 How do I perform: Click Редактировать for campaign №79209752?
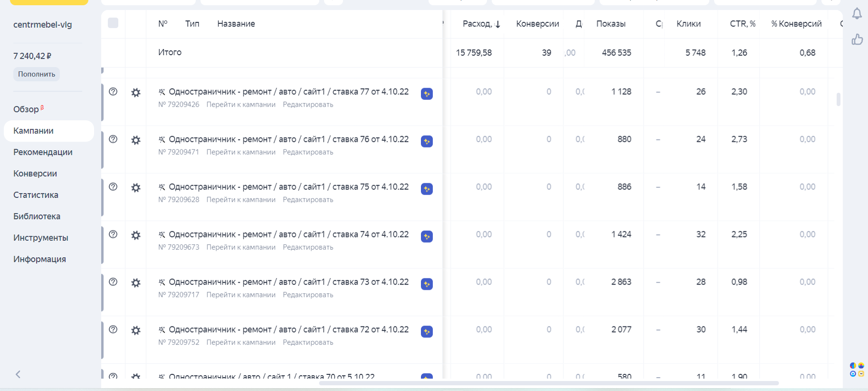click(x=308, y=342)
